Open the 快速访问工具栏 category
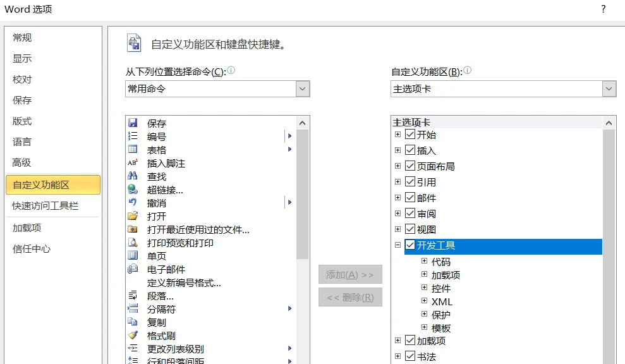The image size is (625, 364). [x=45, y=206]
